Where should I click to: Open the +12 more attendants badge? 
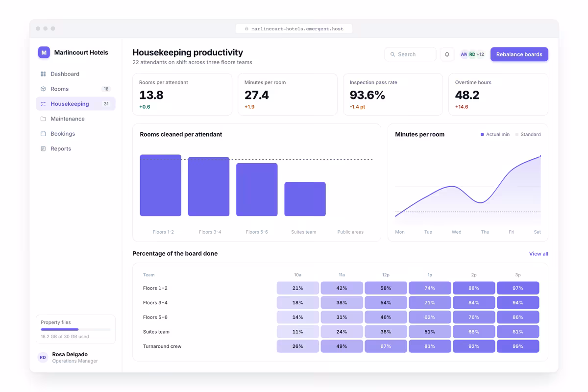[480, 54]
